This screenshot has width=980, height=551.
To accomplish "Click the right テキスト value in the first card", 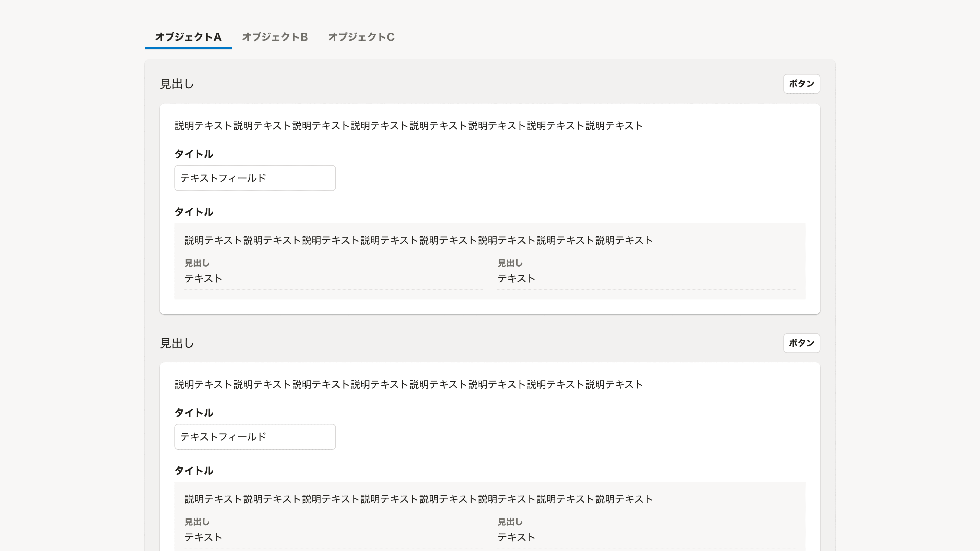I will tap(516, 278).
